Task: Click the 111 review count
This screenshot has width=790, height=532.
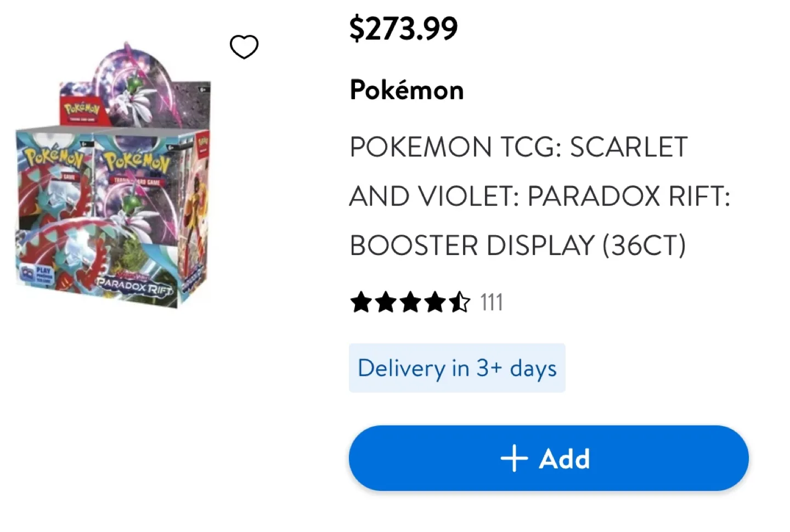Action: click(490, 302)
